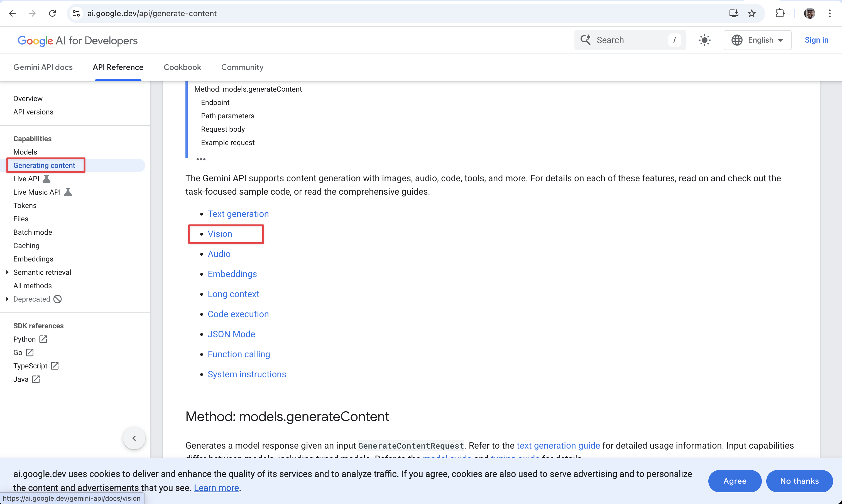Open Chrome three-dot menu
Image resolution: width=842 pixels, height=504 pixels.
pos(829,13)
